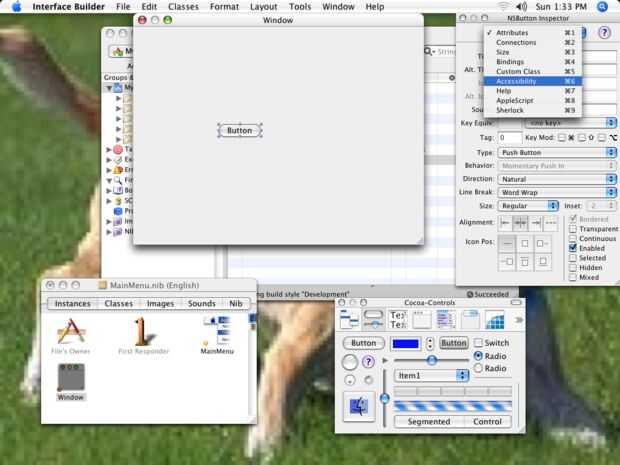620x465 pixels.
Task: Open the Layout menu in menu bar
Action: click(x=263, y=7)
